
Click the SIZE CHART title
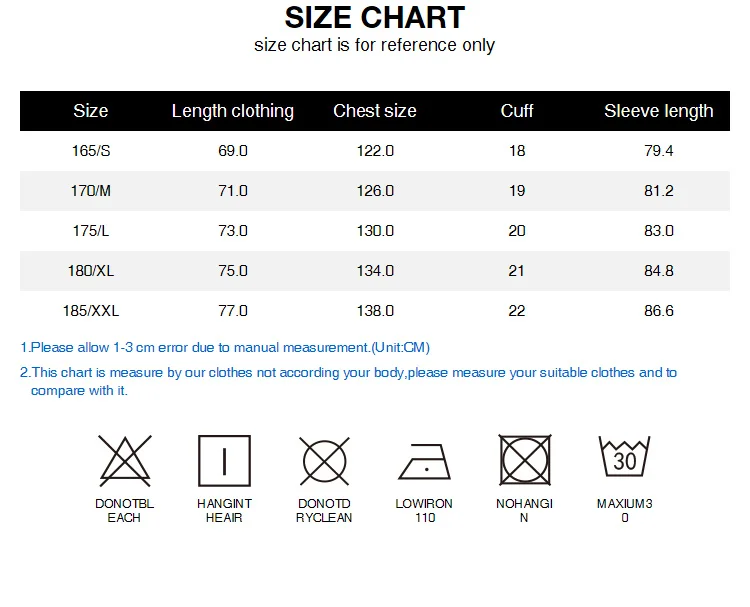[x=375, y=18]
